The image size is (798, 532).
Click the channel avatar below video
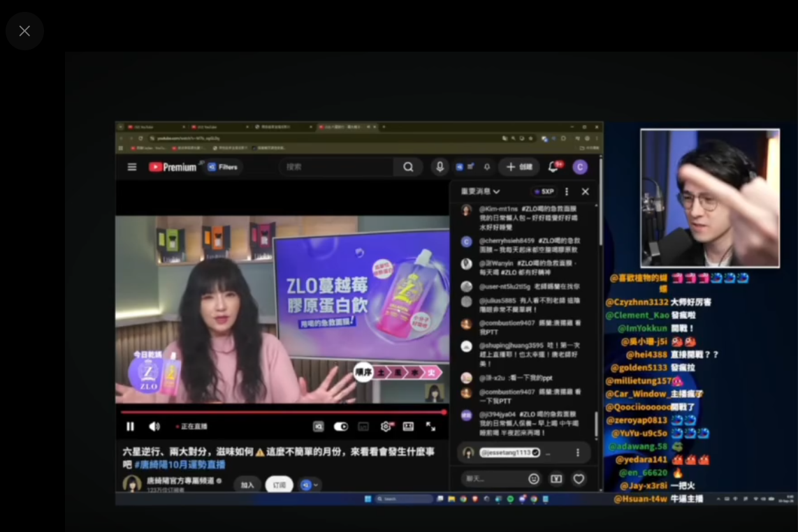click(x=132, y=484)
